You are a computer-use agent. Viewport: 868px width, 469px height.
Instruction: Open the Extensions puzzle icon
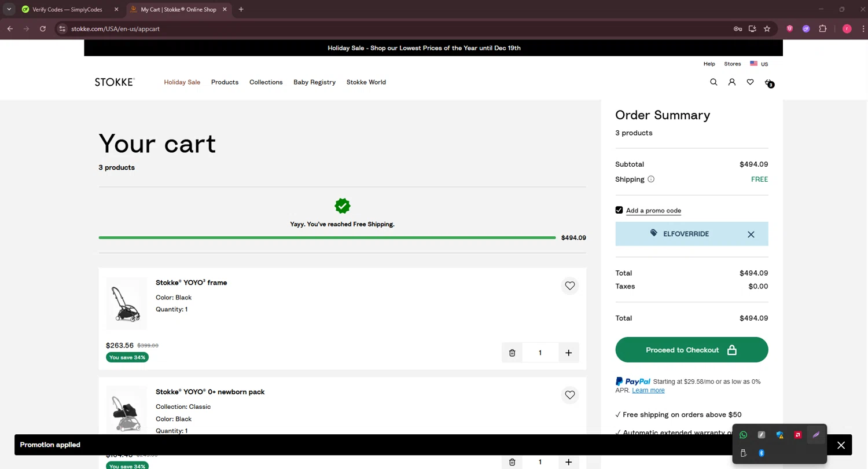point(823,29)
